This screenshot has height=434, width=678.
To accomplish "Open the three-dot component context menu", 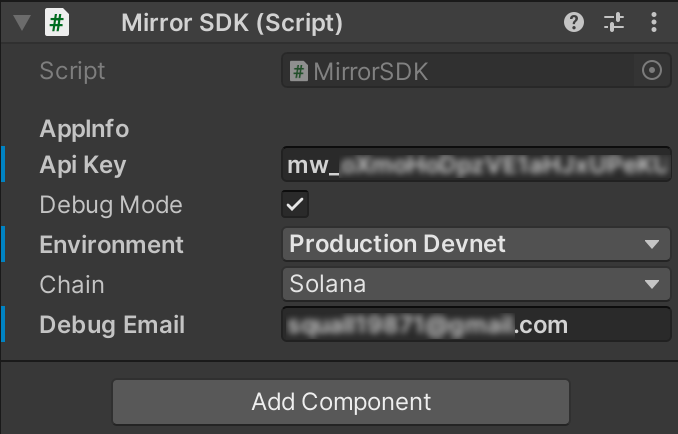I will coord(654,22).
